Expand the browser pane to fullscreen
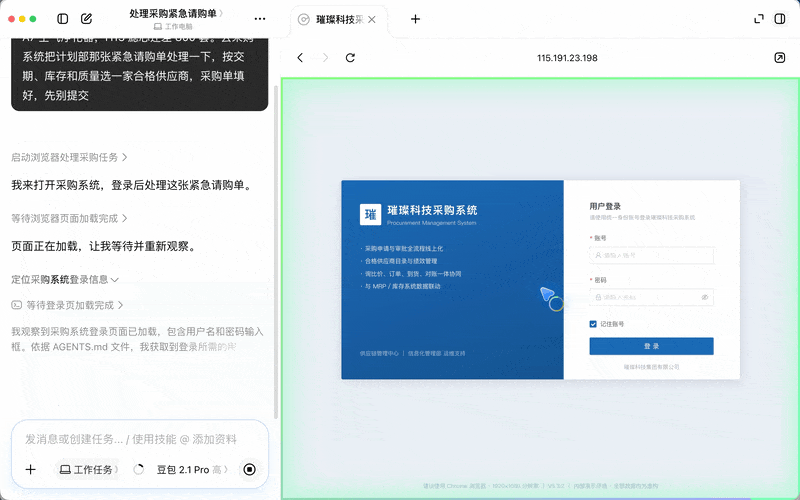Viewport: 800px width, 500px height. coord(759,19)
